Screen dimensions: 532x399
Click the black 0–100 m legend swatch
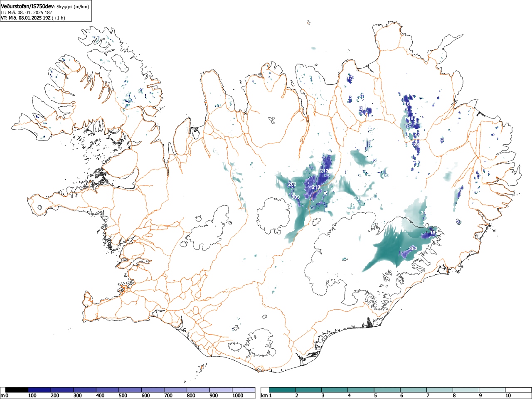(x=17, y=390)
